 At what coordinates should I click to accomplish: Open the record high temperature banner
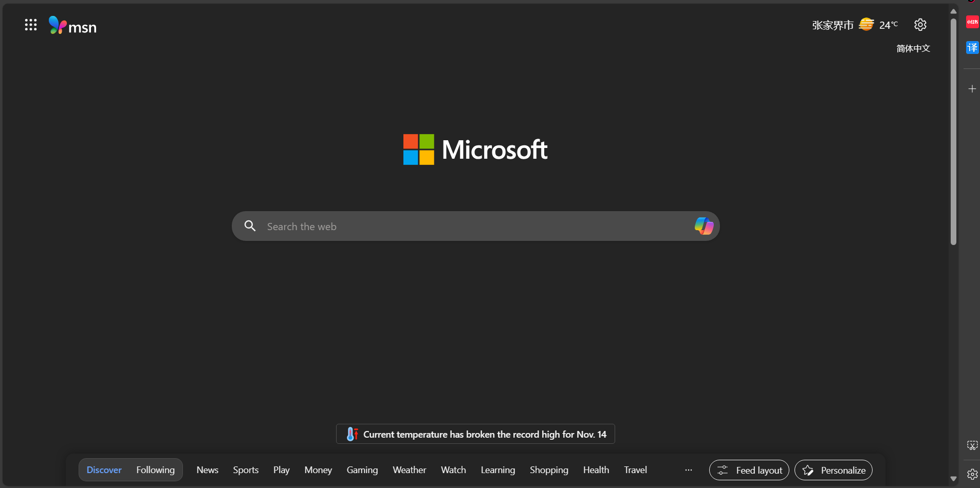(x=475, y=434)
